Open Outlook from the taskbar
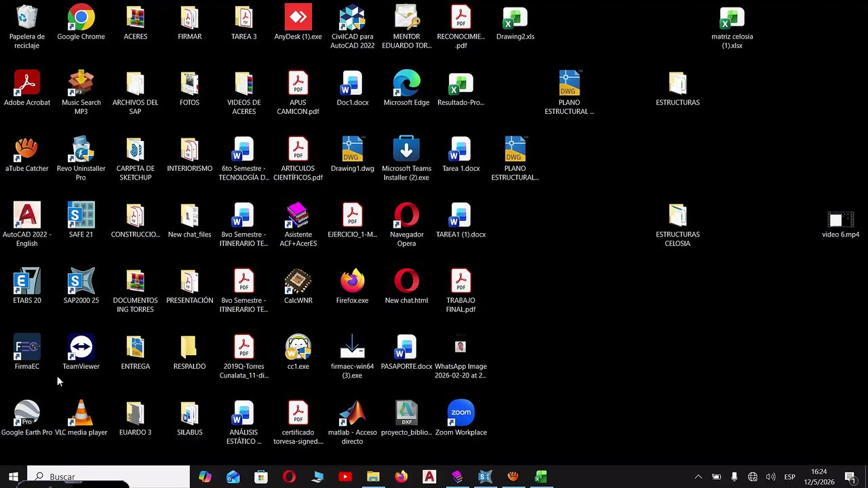Viewport: 868px width, 488px height. [x=233, y=476]
